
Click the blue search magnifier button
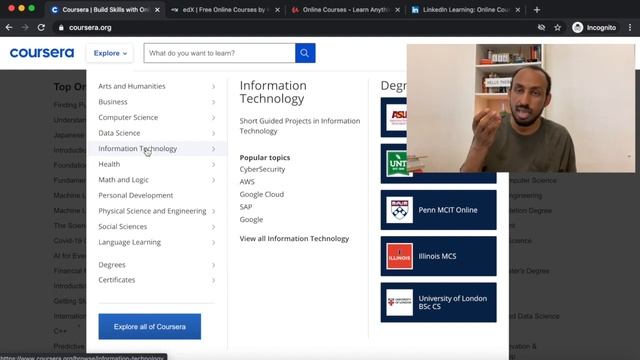point(305,53)
